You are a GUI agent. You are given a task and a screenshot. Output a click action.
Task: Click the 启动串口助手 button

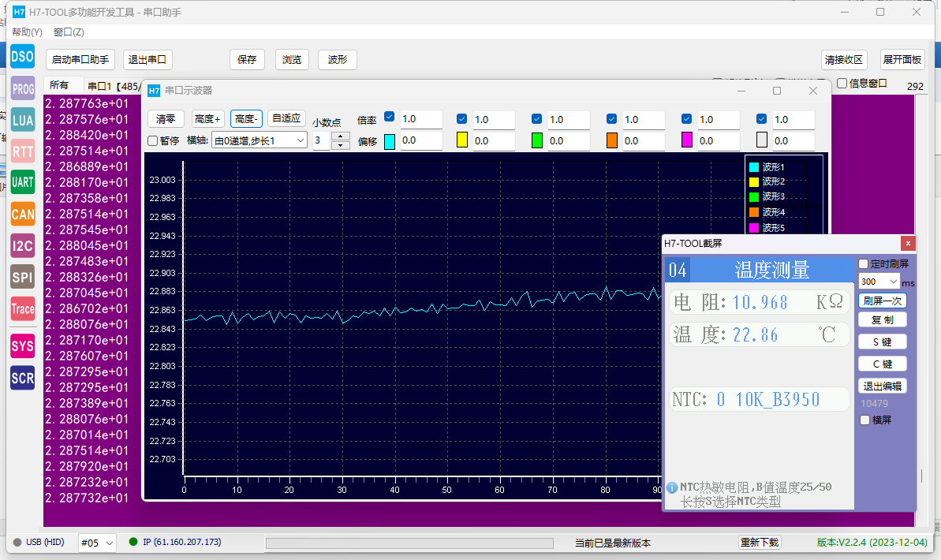tap(80, 60)
